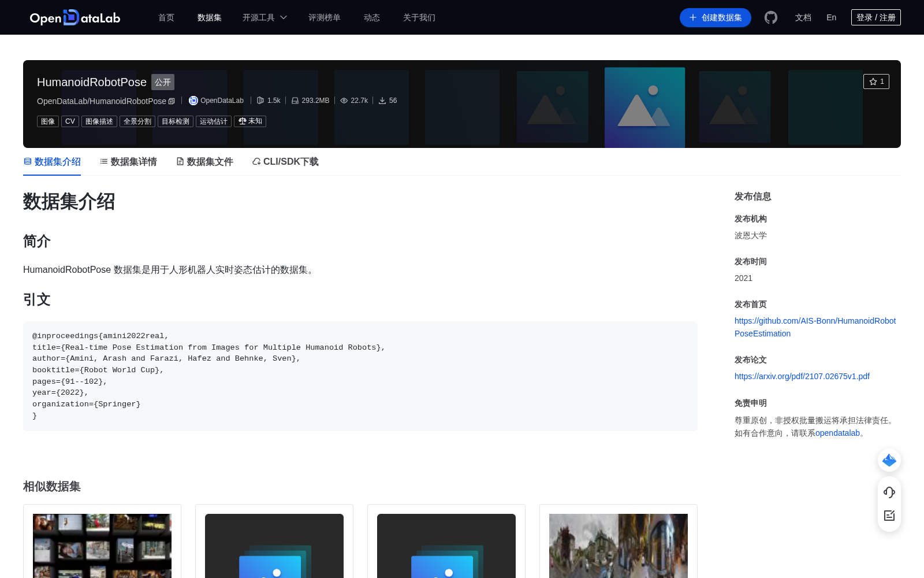This screenshot has width=924, height=578.
Task: Click the CV tag
Action: [70, 121]
